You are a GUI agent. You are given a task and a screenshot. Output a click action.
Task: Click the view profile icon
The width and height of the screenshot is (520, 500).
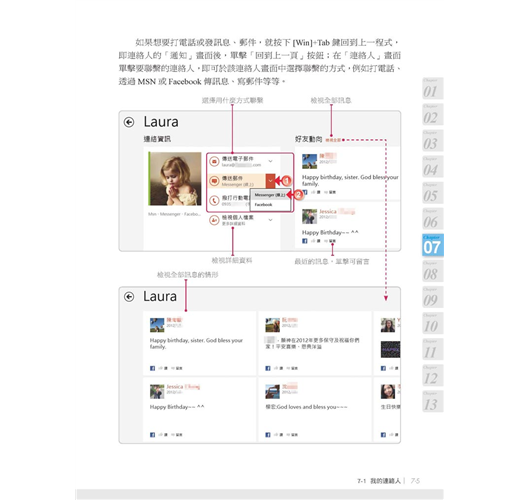[x=214, y=220]
